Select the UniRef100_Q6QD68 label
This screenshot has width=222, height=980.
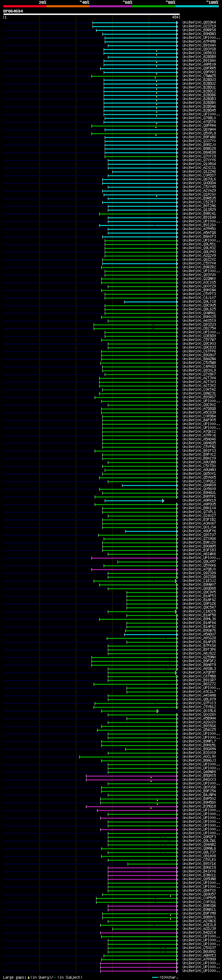(x=199, y=589)
